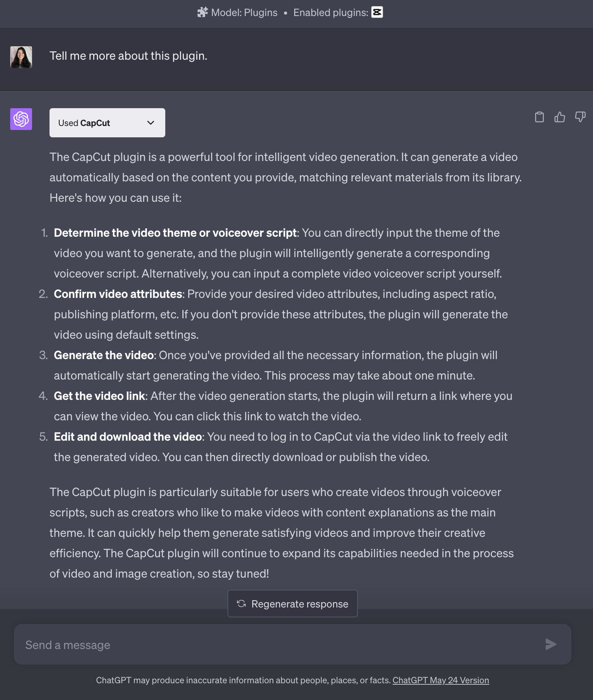Click the send message arrow icon
The height and width of the screenshot is (700, 593).
[551, 644]
